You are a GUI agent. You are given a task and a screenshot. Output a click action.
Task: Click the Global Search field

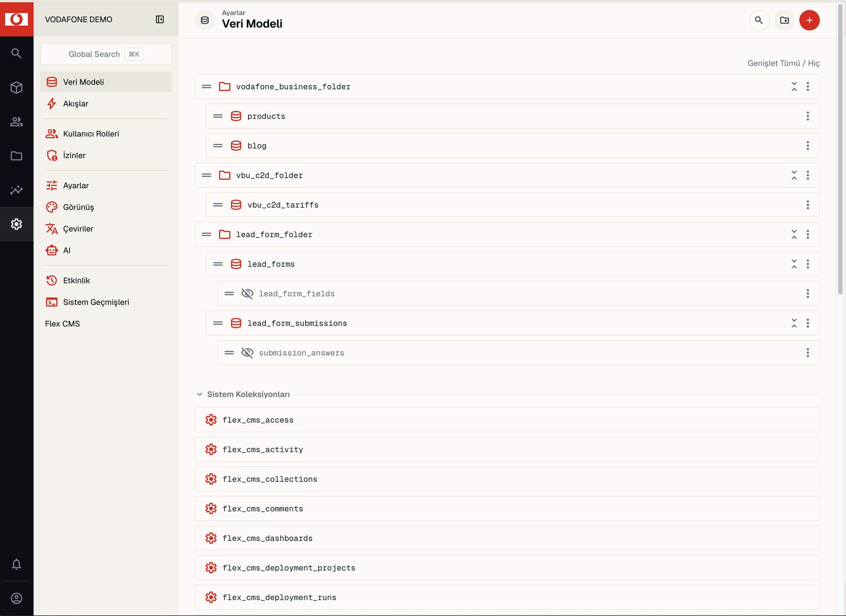point(106,54)
